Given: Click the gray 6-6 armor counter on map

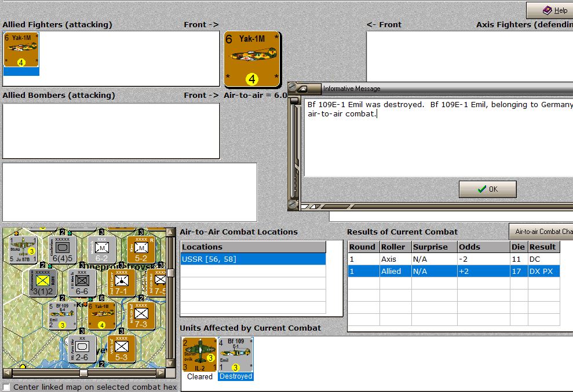Looking at the screenshot, I should (x=82, y=283).
